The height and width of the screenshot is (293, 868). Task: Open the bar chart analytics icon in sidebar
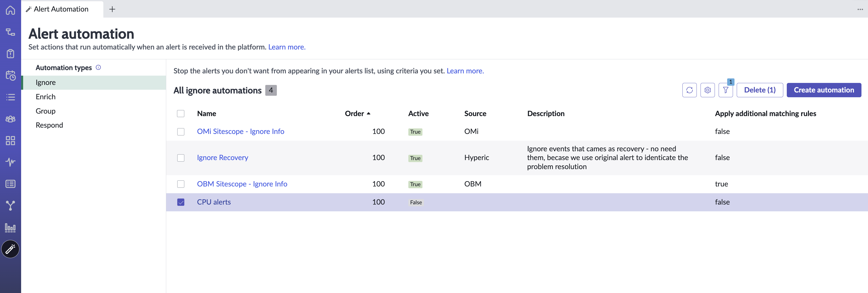tap(11, 228)
